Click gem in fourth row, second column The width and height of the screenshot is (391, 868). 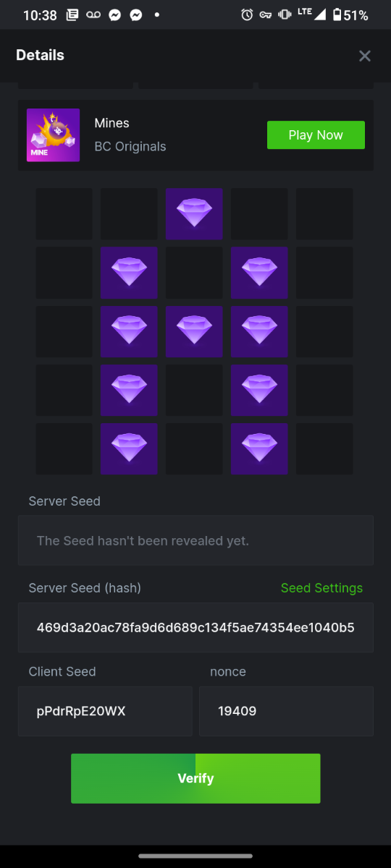click(129, 390)
